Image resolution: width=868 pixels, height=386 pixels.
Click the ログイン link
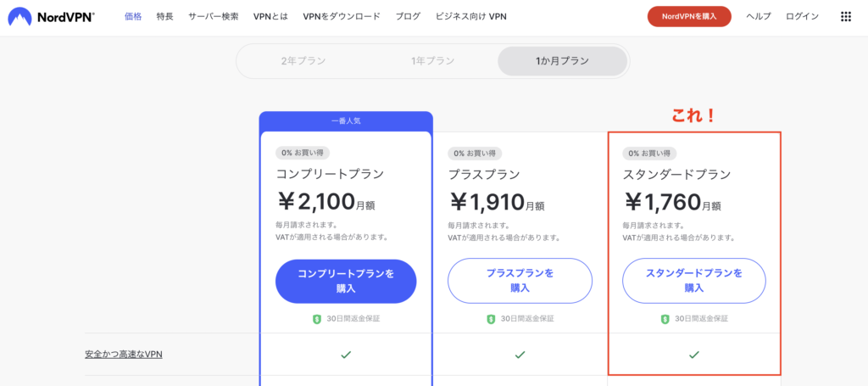(802, 17)
